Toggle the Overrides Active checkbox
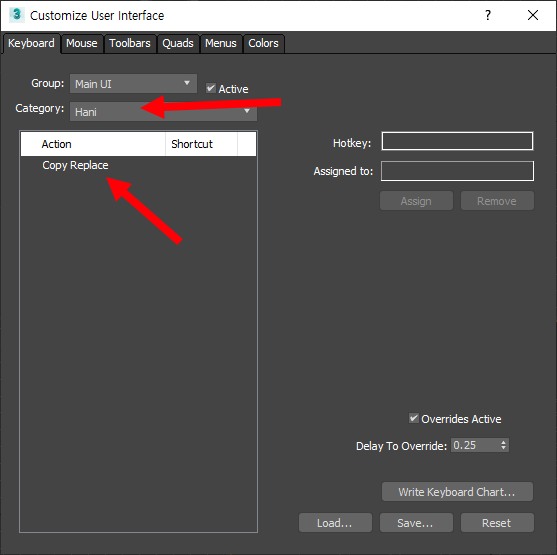 (413, 418)
